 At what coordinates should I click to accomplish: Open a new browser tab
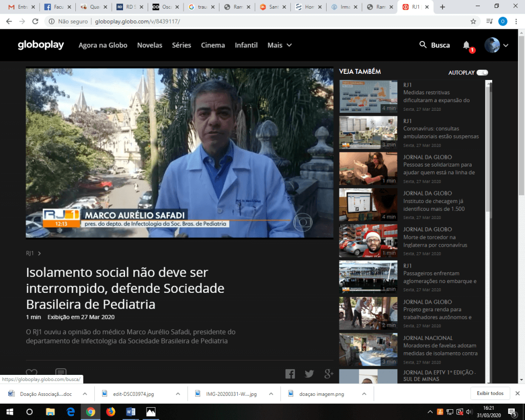point(442,7)
